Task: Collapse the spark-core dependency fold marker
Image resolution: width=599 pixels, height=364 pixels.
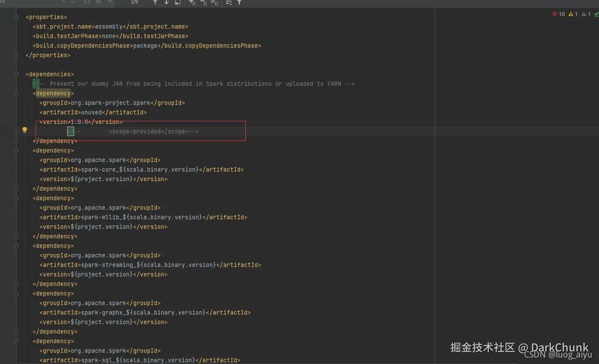Action: (x=16, y=150)
